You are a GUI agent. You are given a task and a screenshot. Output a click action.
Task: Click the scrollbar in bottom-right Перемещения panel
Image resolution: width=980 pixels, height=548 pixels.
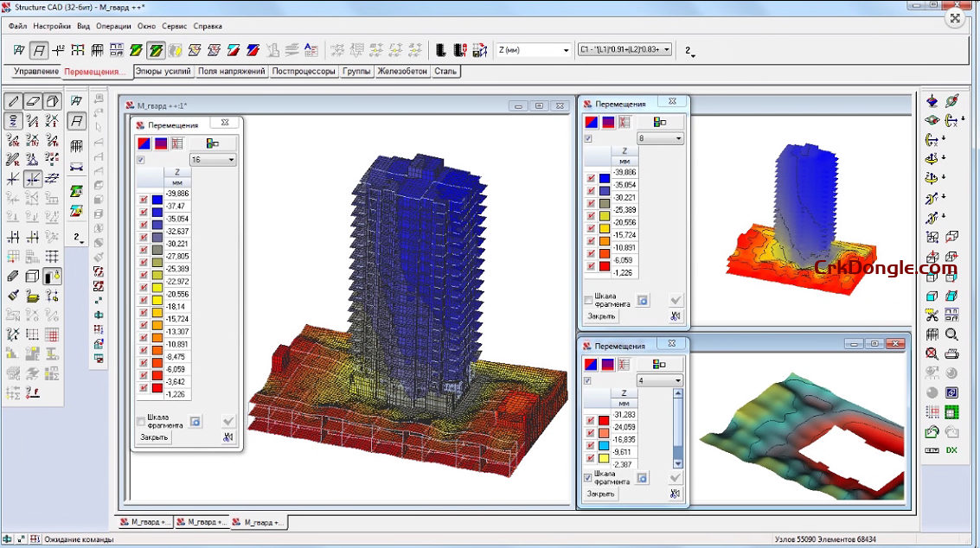(x=677, y=428)
